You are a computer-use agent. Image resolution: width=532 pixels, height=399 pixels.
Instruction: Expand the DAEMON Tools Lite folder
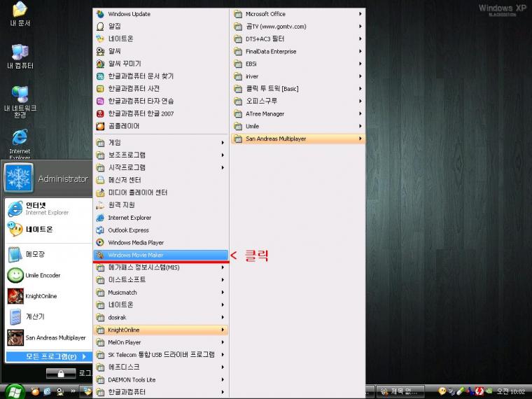click(160, 379)
